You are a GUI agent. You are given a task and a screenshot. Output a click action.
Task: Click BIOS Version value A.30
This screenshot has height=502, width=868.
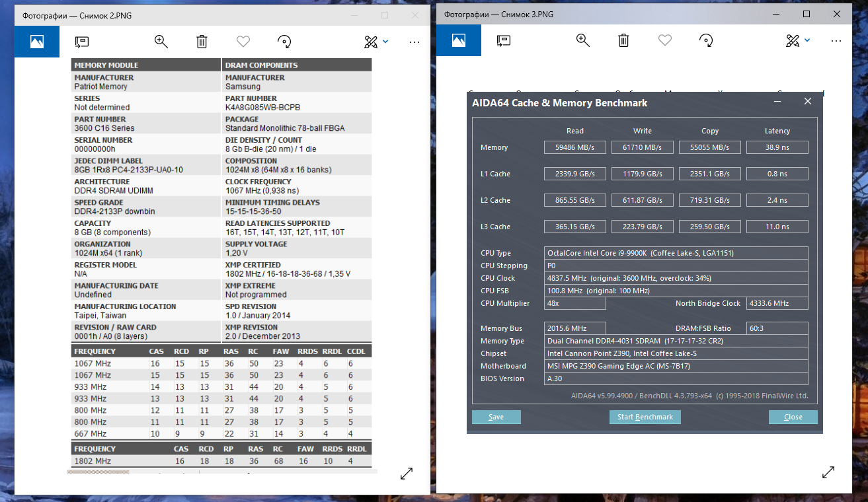tap(676, 378)
